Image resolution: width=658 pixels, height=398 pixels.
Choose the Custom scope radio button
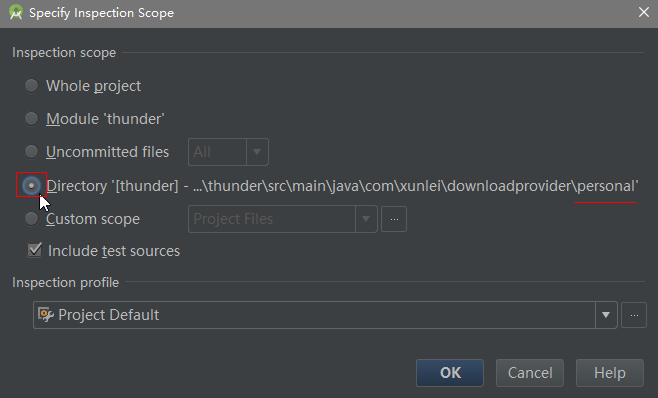coord(31,219)
